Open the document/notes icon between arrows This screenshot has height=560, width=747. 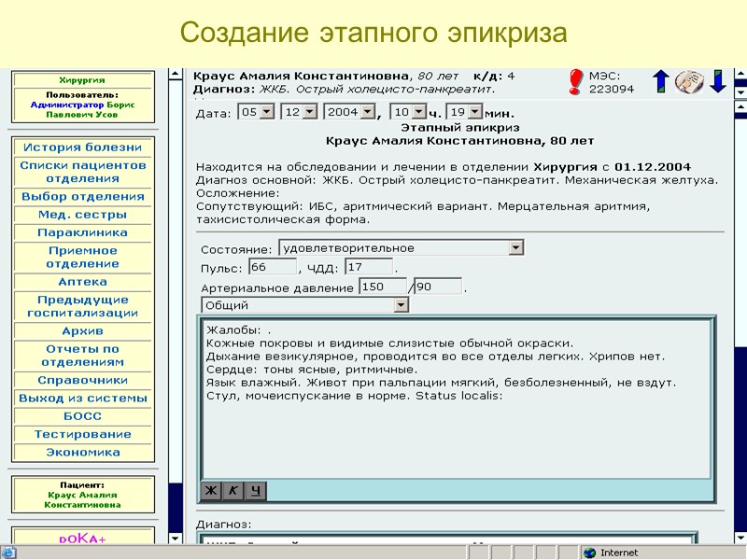tap(689, 81)
